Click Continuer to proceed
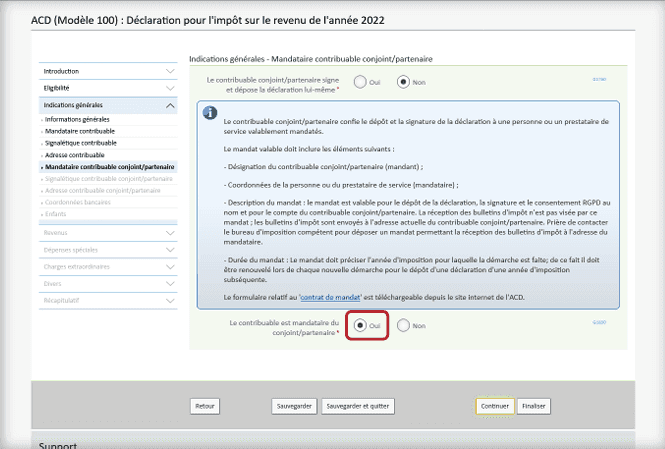 point(494,406)
